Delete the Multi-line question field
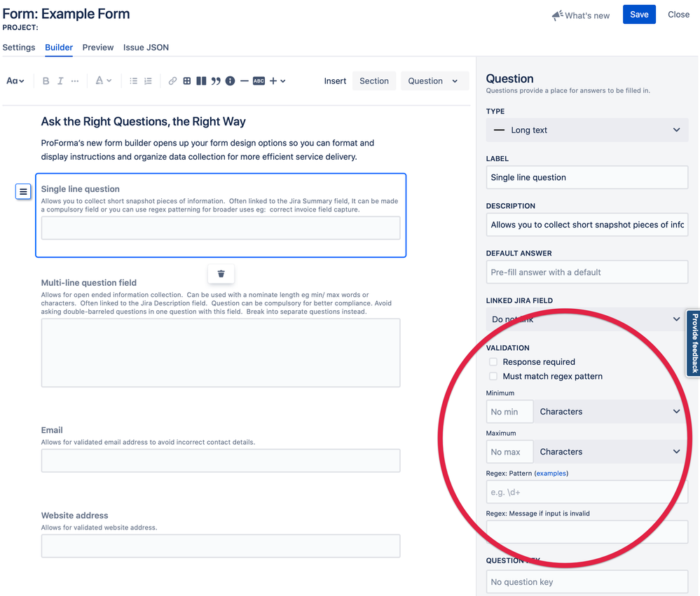This screenshot has width=700, height=596. (221, 274)
